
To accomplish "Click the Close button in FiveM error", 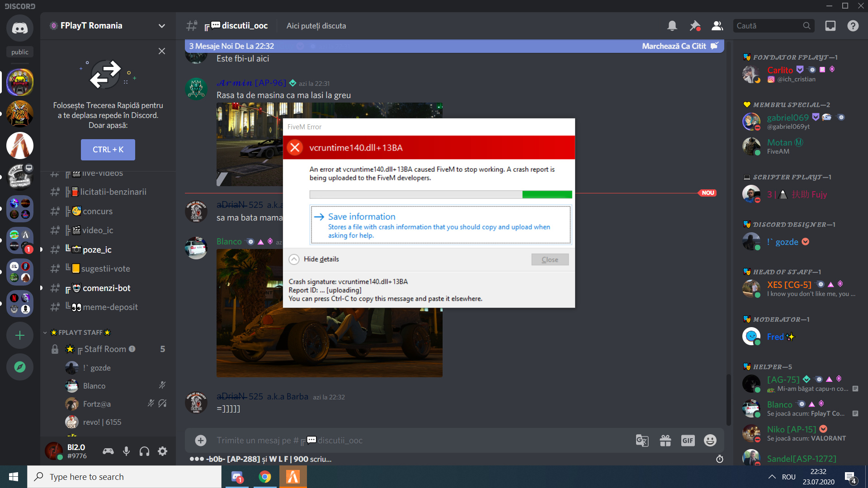I will click(550, 259).
